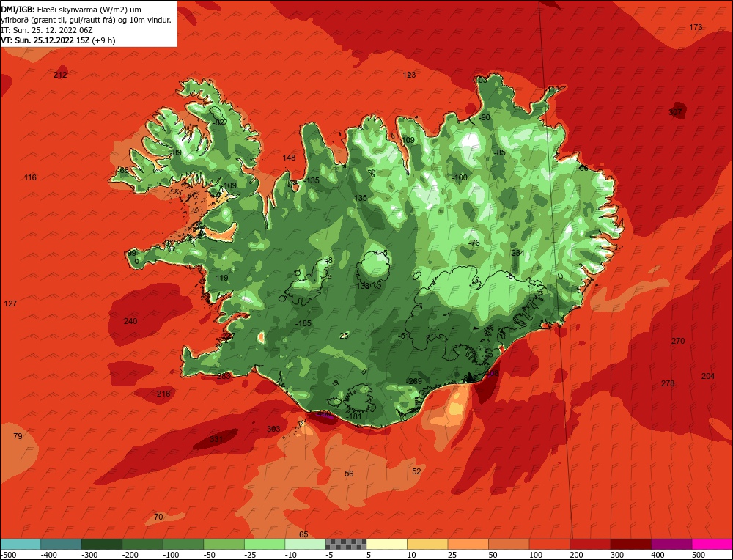The height and width of the screenshot is (560, 733).
Task: Click the value 278 in the southeast sea
Action: click(668, 383)
